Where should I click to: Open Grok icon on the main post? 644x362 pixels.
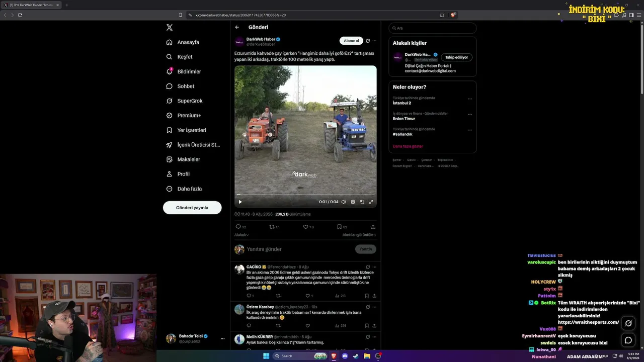(x=368, y=41)
